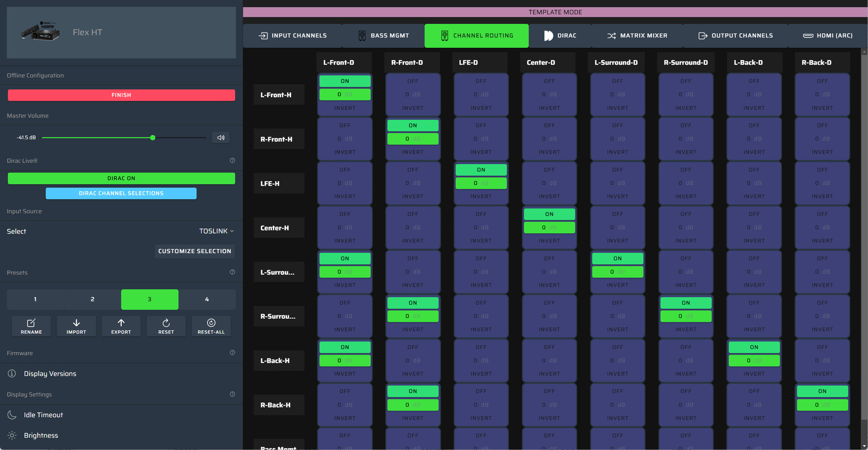Screen dimensions: 868x450
Task: Turn off Center-H to Center-D routing
Action: click(x=549, y=214)
